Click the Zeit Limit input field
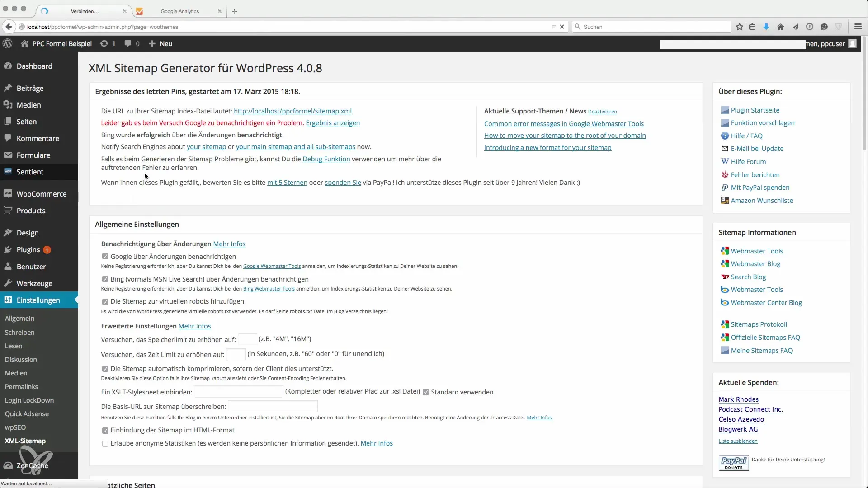The height and width of the screenshot is (488, 868). point(236,354)
